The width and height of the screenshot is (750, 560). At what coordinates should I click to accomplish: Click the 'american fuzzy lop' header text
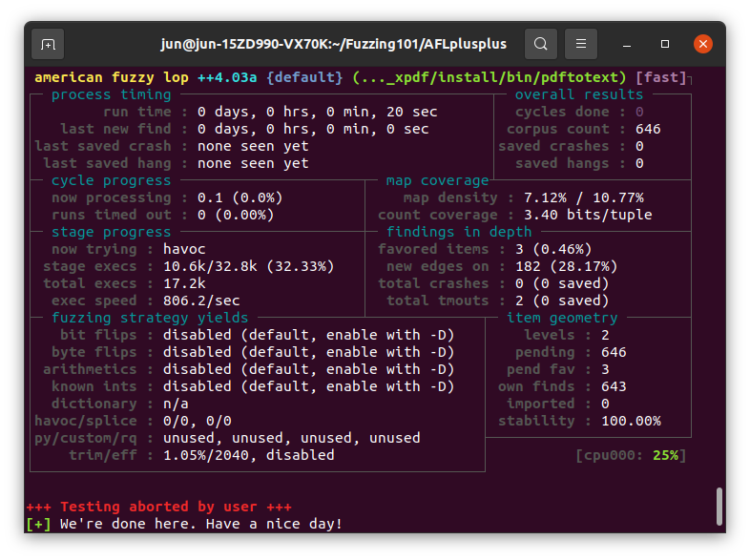click(112, 77)
